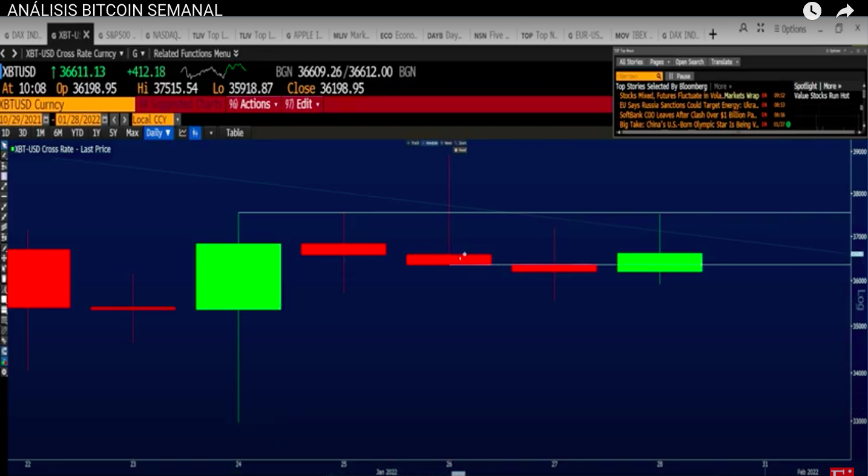Open headline 'SoftBank COO Leaves After Clash'
Viewport: 868px width, 476px height.
688,114
